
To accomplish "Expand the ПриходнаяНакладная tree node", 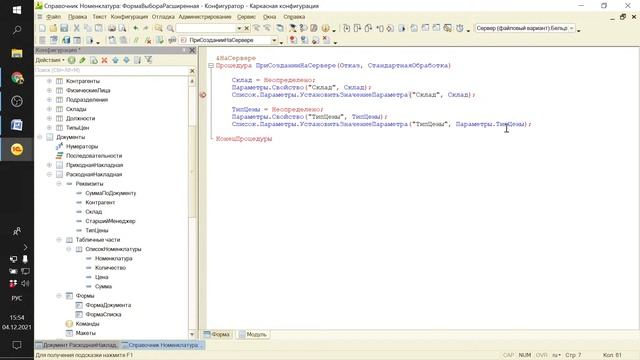I will (x=49, y=165).
